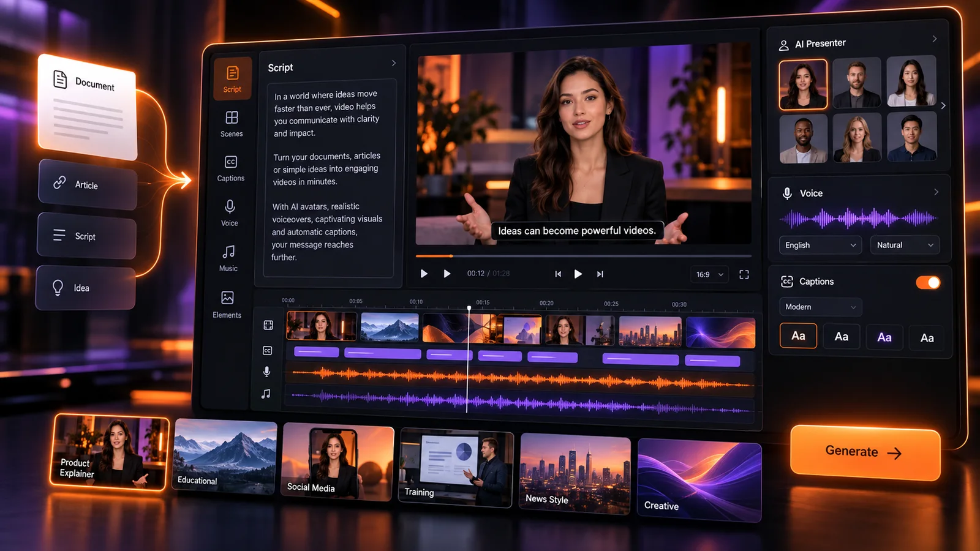Select the bearded male presenter avatar
This screenshot has width=980, height=551.
(x=857, y=83)
